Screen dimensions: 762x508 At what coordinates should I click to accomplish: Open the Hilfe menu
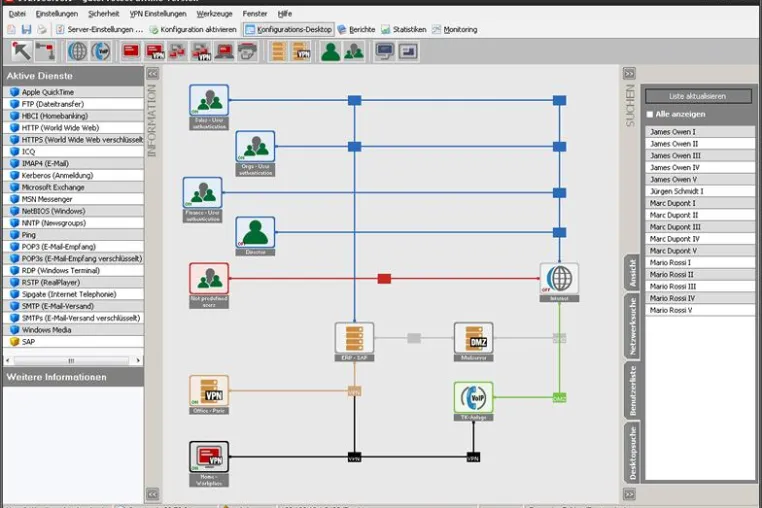285,14
